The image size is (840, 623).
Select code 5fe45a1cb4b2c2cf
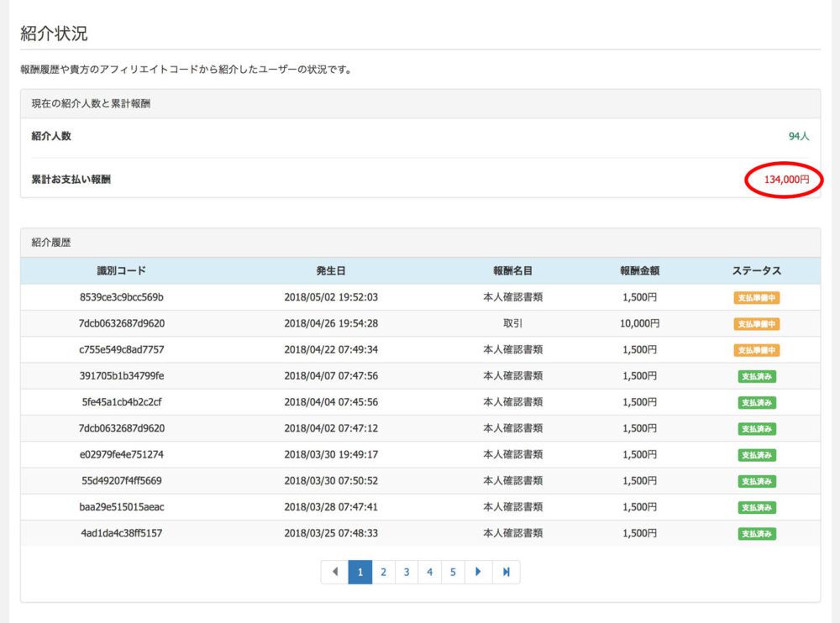122,402
